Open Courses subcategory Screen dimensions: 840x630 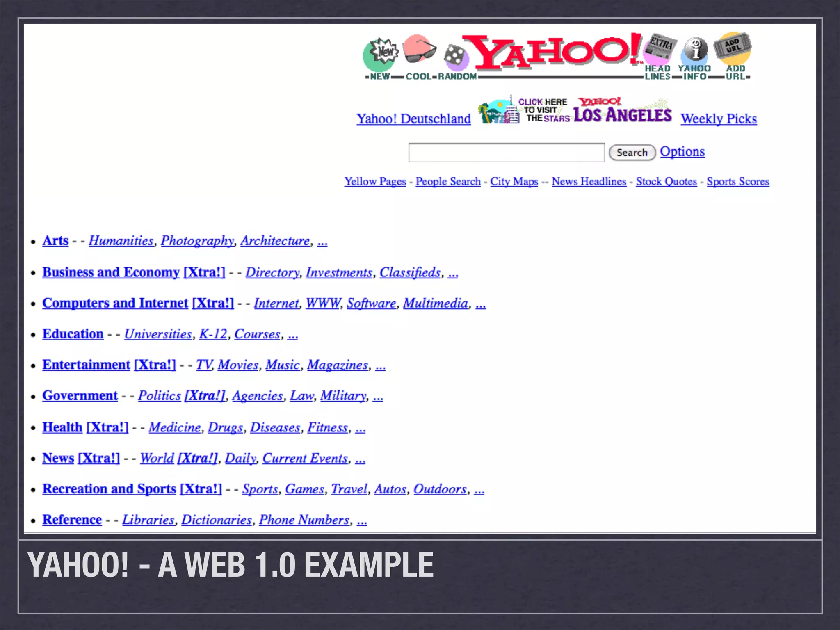(257, 334)
